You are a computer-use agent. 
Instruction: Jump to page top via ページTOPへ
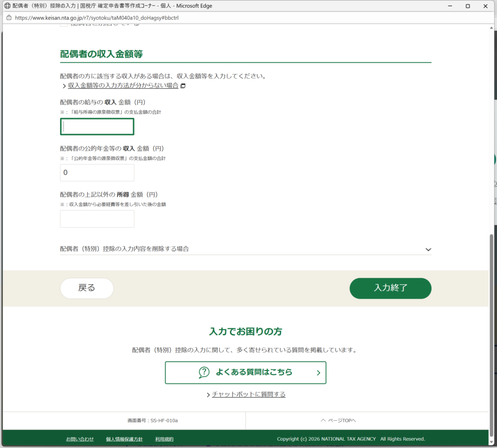tap(338, 420)
